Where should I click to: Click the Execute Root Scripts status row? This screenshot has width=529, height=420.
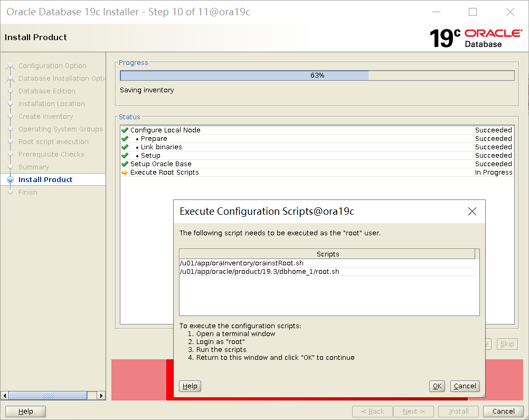(317, 172)
